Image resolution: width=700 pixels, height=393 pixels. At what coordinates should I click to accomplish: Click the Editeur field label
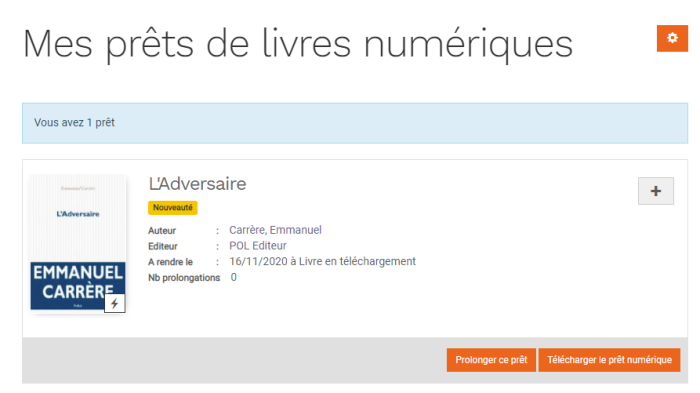click(x=162, y=247)
